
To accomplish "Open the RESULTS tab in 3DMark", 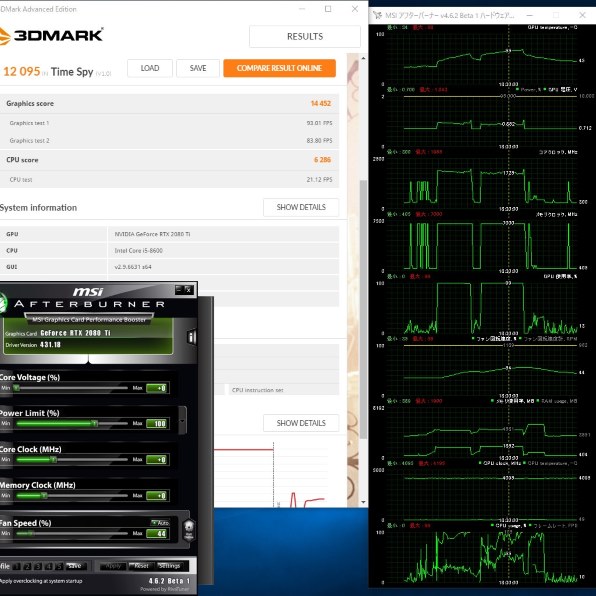I will [305, 36].
